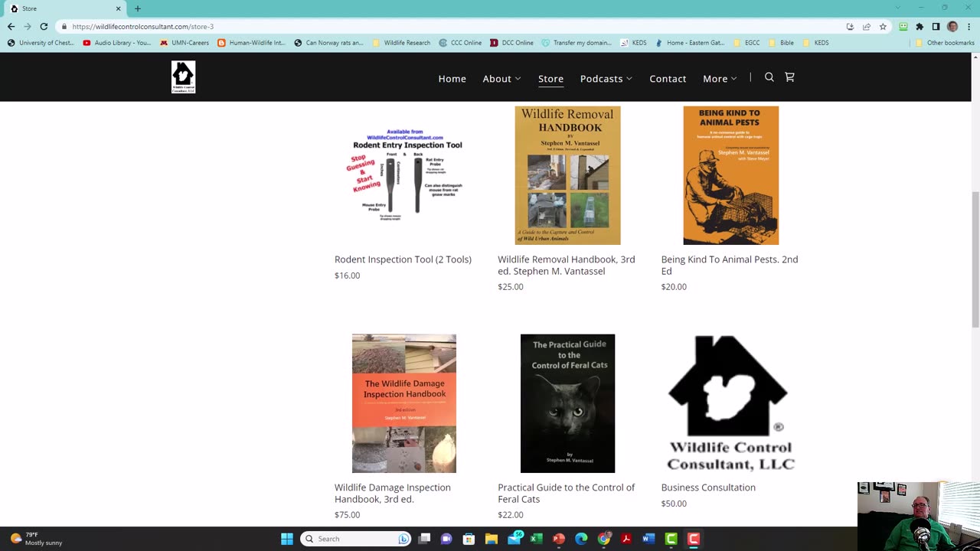Screen dimensions: 980x551
Task: Open the Wildlife Research bookmarks folder
Action: point(401,43)
